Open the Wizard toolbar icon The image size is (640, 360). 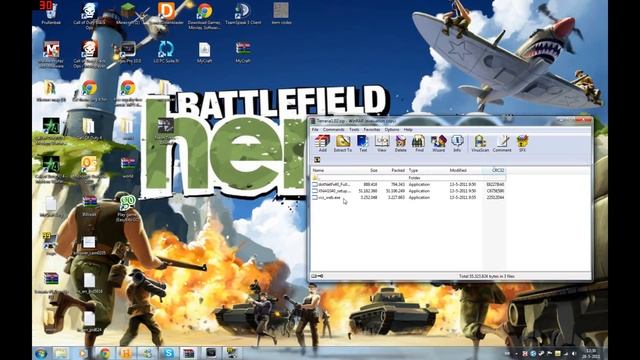pos(438,144)
